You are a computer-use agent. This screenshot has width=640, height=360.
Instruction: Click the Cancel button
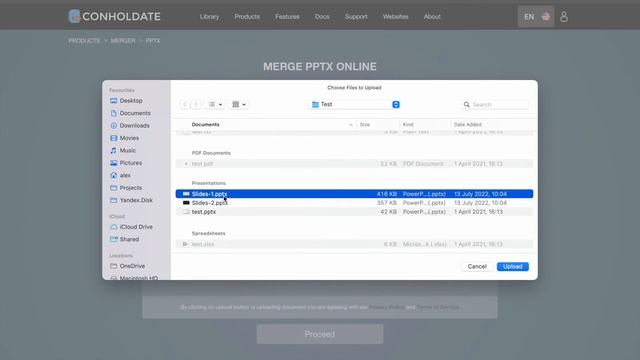pyautogui.click(x=477, y=267)
